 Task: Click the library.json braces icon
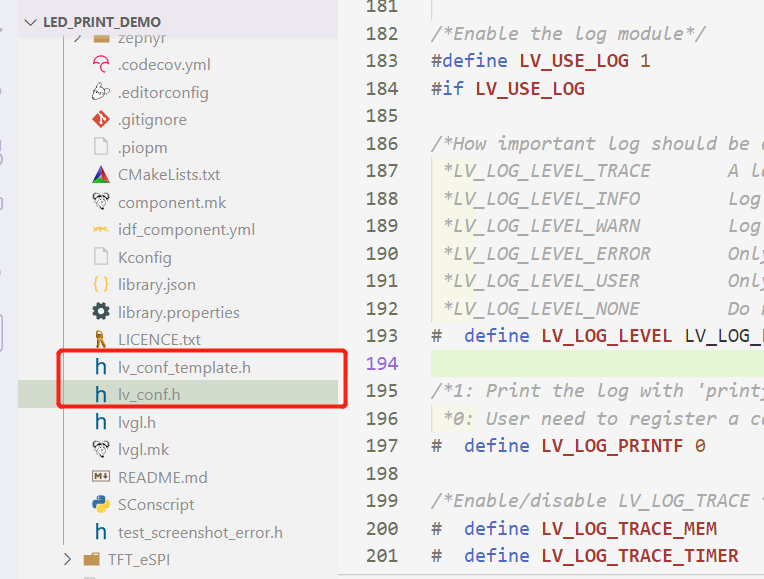tap(101, 284)
